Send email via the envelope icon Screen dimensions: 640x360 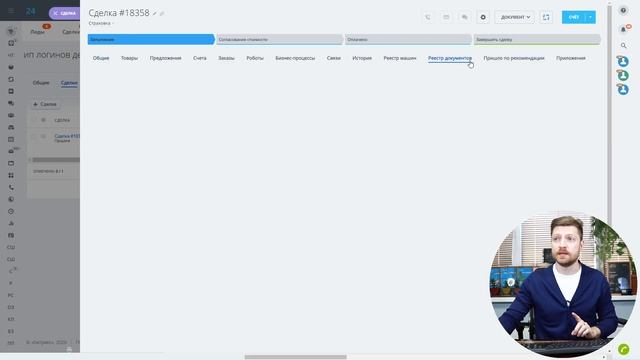point(446,17)
